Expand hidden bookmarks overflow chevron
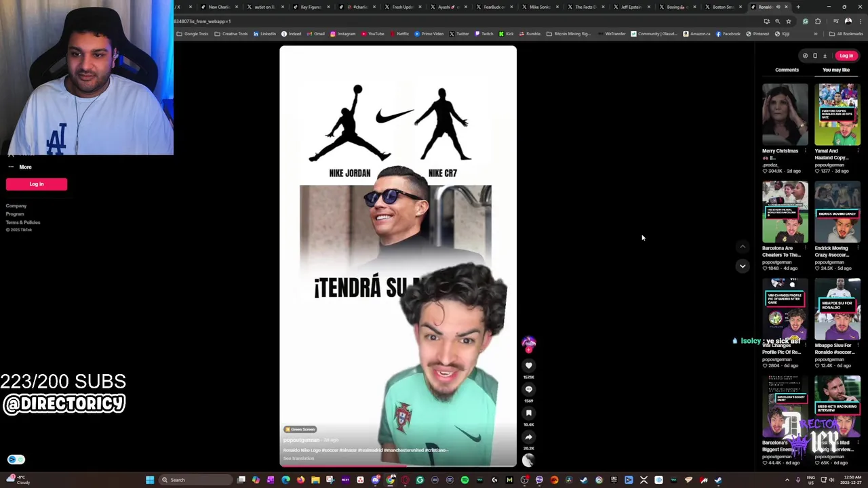 815,34
